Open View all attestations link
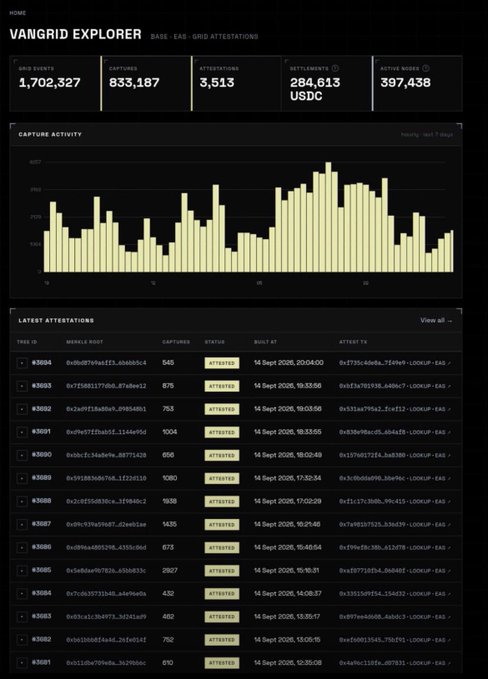488x679 pixels. pos(436,320)
